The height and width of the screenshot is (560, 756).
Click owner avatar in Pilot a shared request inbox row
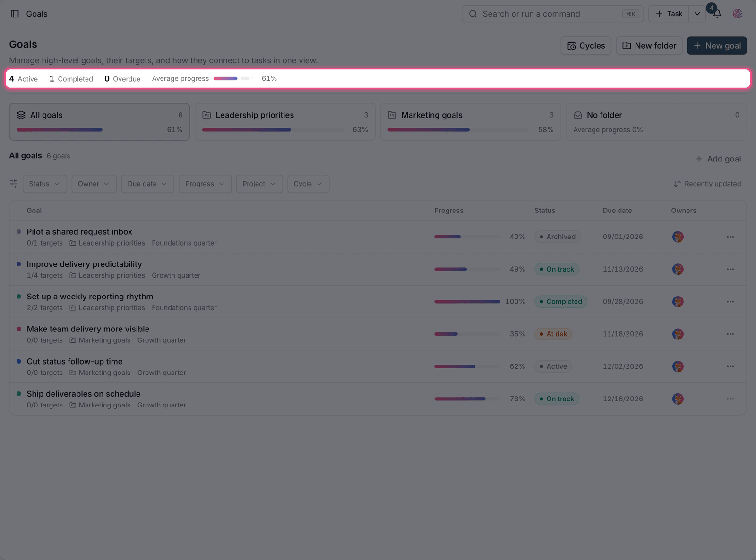pyautogui.click(x=678, y=237)
